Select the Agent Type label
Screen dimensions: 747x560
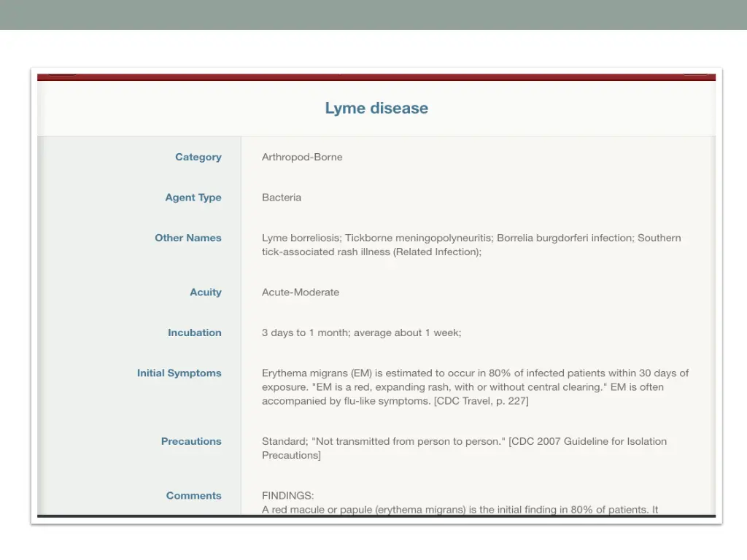[193, 198]
